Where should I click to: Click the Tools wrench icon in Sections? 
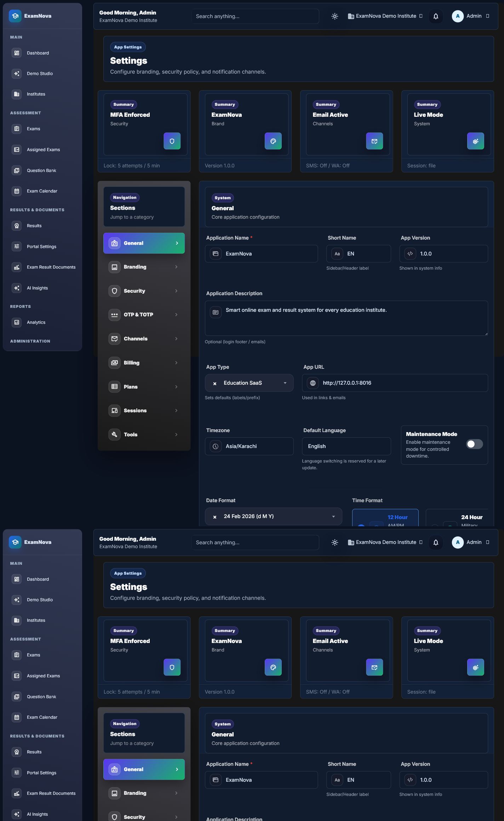(x=114, y=435)
